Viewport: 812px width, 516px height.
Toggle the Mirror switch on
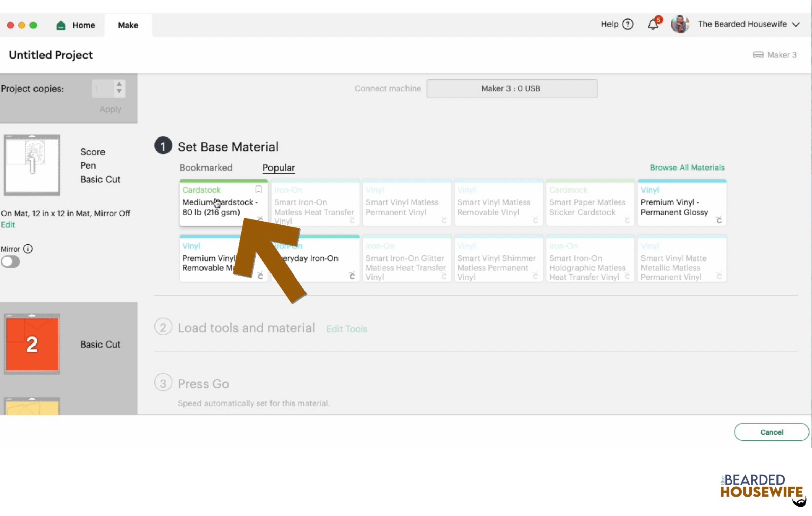click(x=10, y=262)
